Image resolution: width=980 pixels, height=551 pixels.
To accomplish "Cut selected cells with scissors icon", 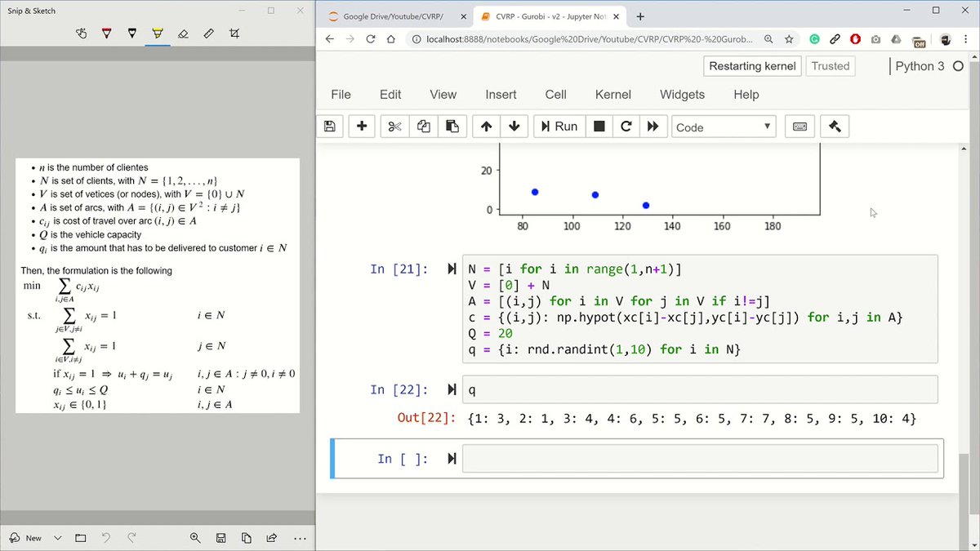I will (395, 127).
